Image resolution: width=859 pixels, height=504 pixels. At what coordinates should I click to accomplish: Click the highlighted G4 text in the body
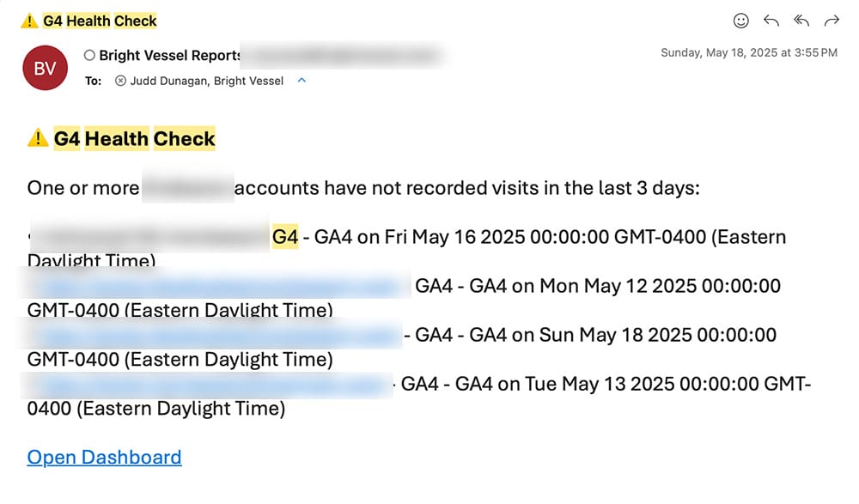point(286,236)
